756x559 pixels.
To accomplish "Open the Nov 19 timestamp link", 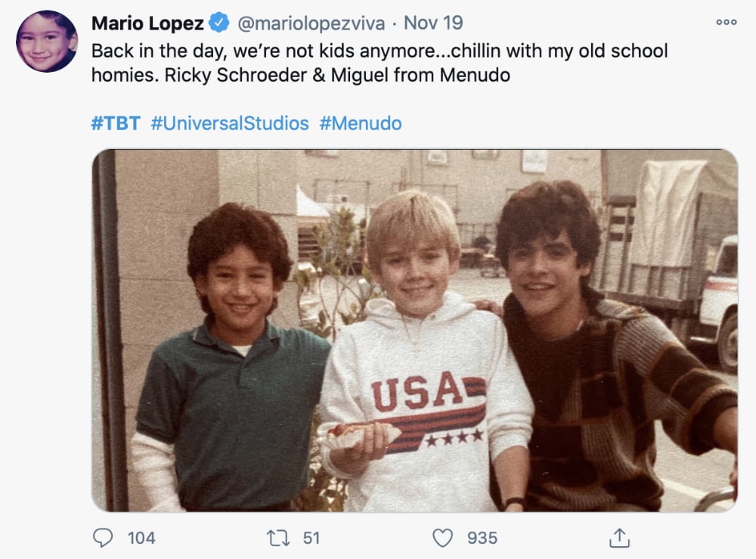I will 433,23.
